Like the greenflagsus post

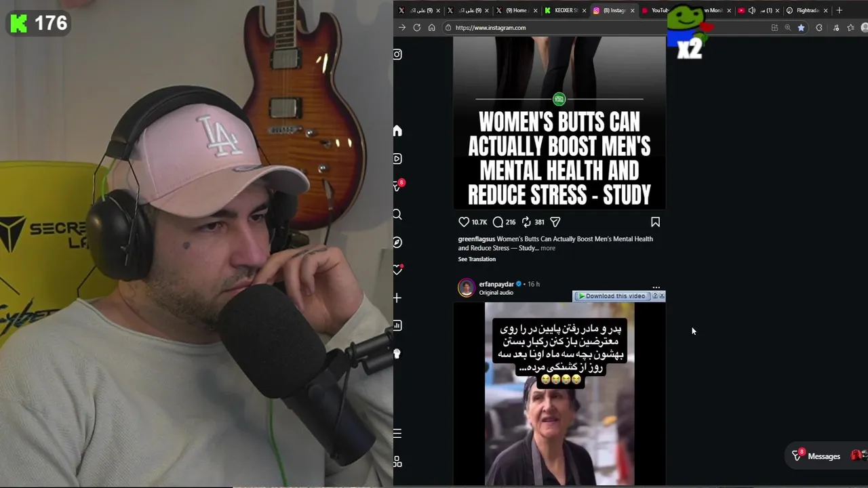point(464,222)
